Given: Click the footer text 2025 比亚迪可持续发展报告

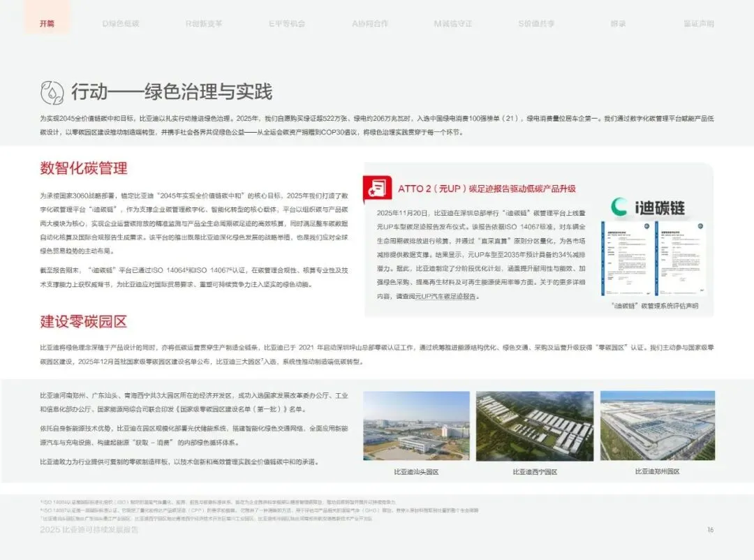Looking at the screenshot, I should tap(89, 530).
